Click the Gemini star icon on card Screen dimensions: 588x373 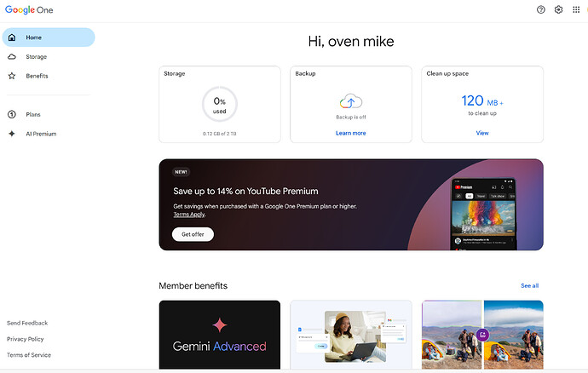coord(220,325)
